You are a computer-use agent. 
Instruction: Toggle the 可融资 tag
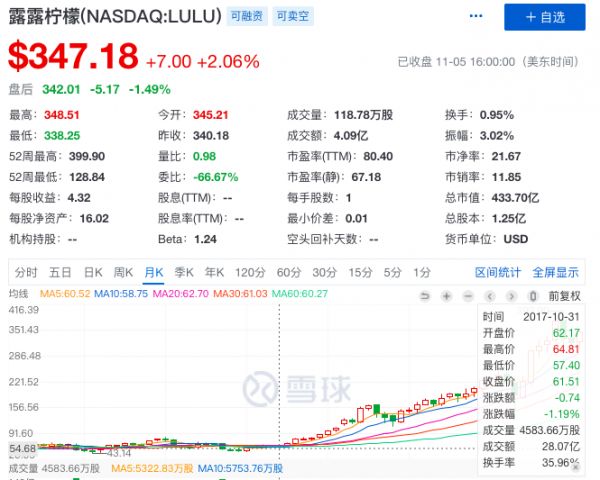250,17
